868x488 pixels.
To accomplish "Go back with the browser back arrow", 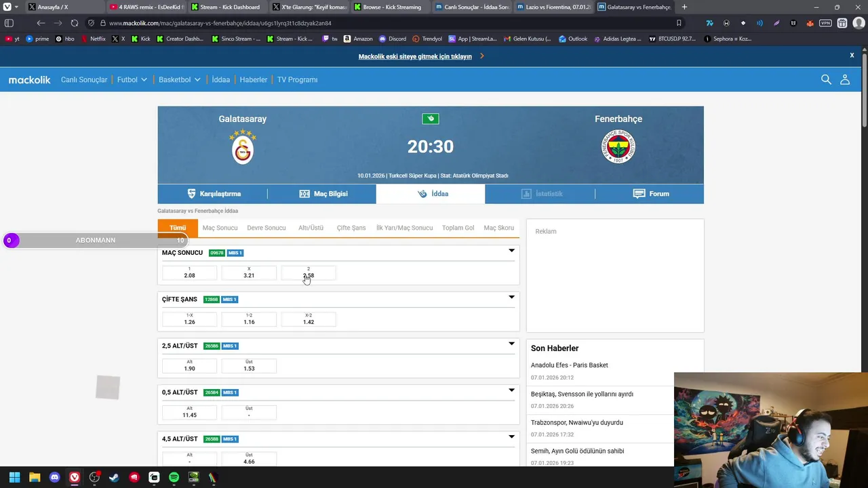I will click(41, 23).
